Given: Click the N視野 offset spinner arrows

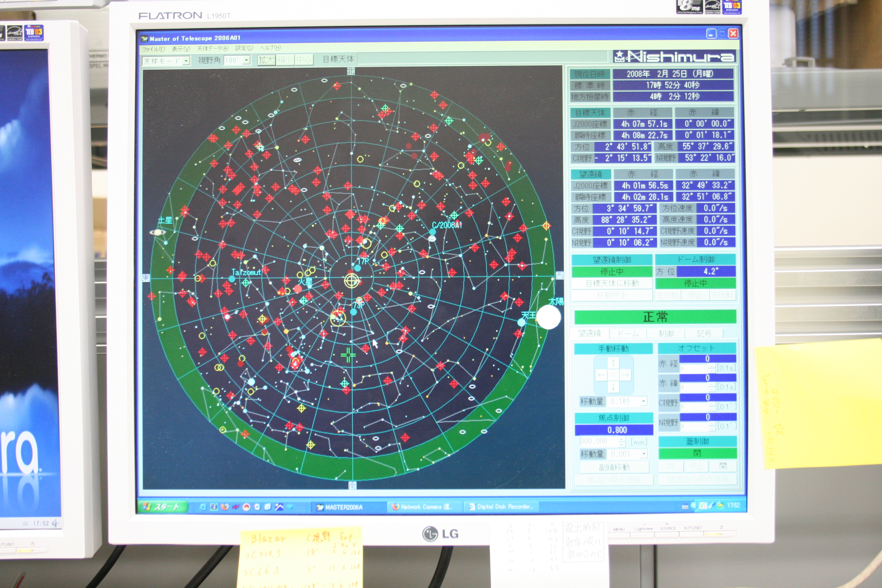Looking at the screenshot, I should click(x=712, y=426).
